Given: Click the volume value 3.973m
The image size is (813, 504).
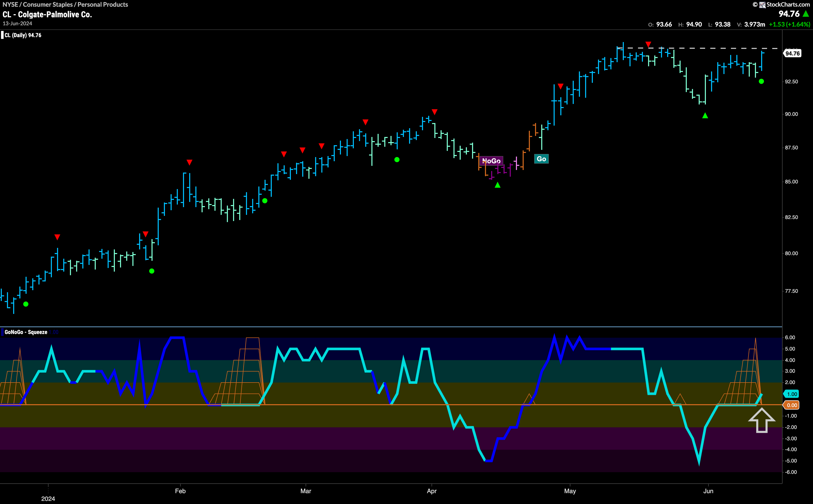Looking at the screenshot, I should [x=755, y=24].
